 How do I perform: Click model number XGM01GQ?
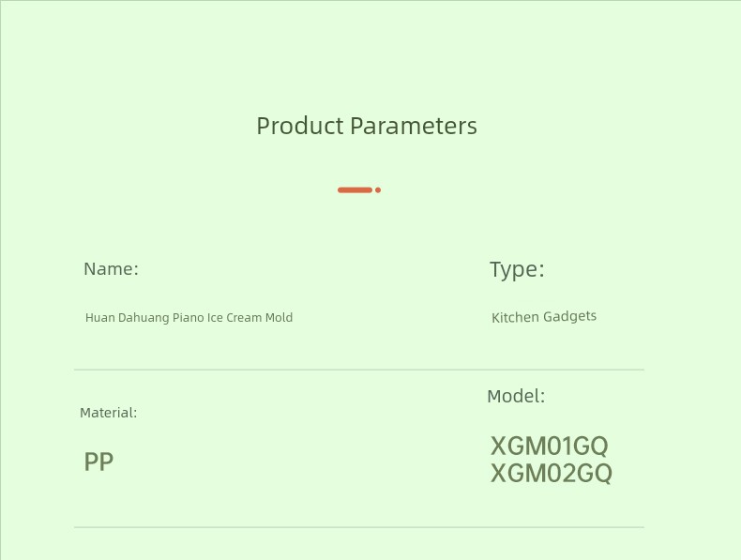(549, 446)
